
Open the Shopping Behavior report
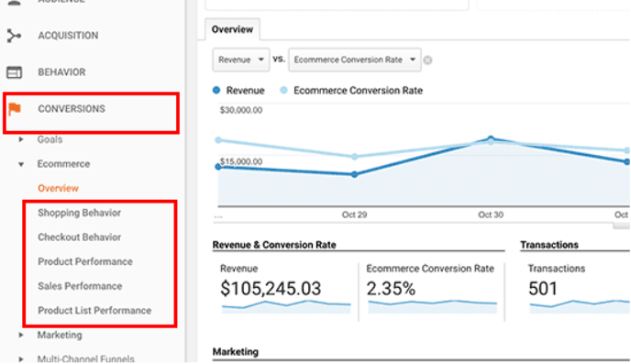[x=79, y=213]
